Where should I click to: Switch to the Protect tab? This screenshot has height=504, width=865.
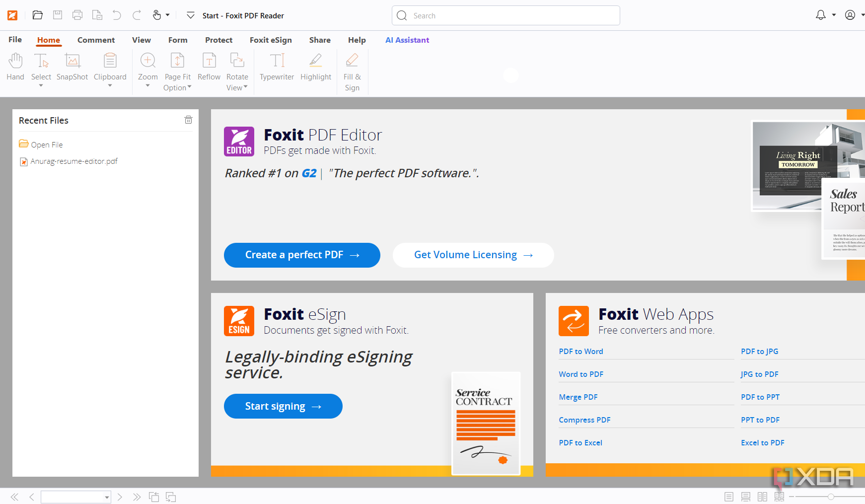tap(218, 40)
